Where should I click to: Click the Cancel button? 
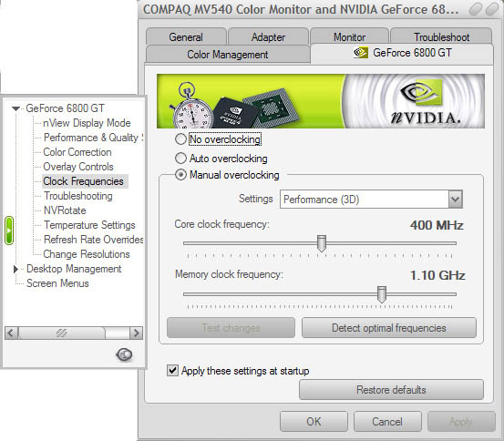point(387,421)
